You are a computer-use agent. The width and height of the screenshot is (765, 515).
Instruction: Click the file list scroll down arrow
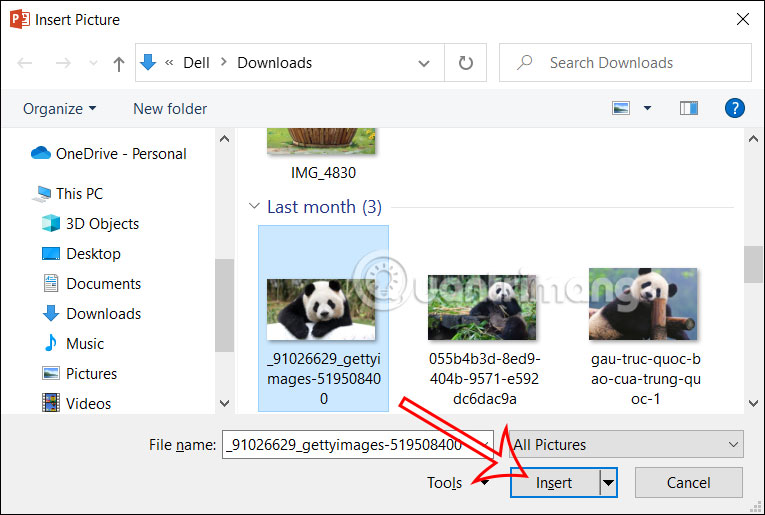coord(753,403)
